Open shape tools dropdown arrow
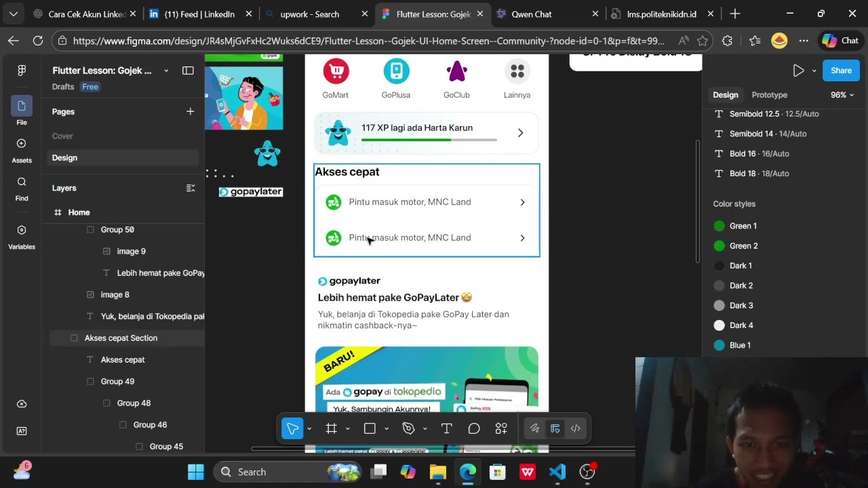This screenshot has height=488, width=868. pos(387,428)
